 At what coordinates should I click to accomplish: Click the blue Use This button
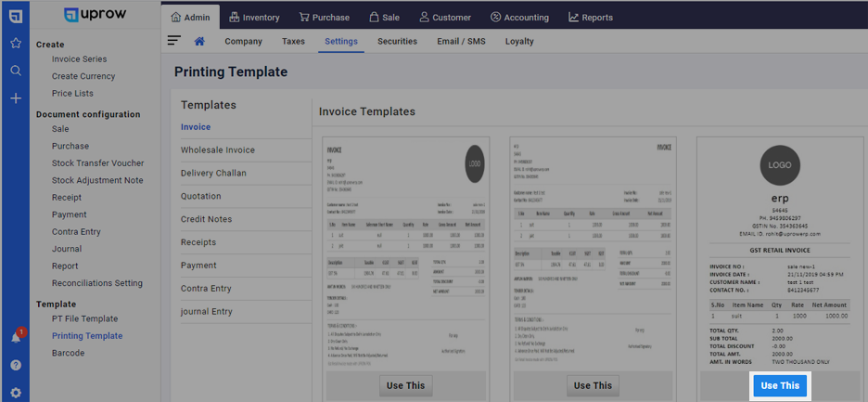click(x=780, y=386)
